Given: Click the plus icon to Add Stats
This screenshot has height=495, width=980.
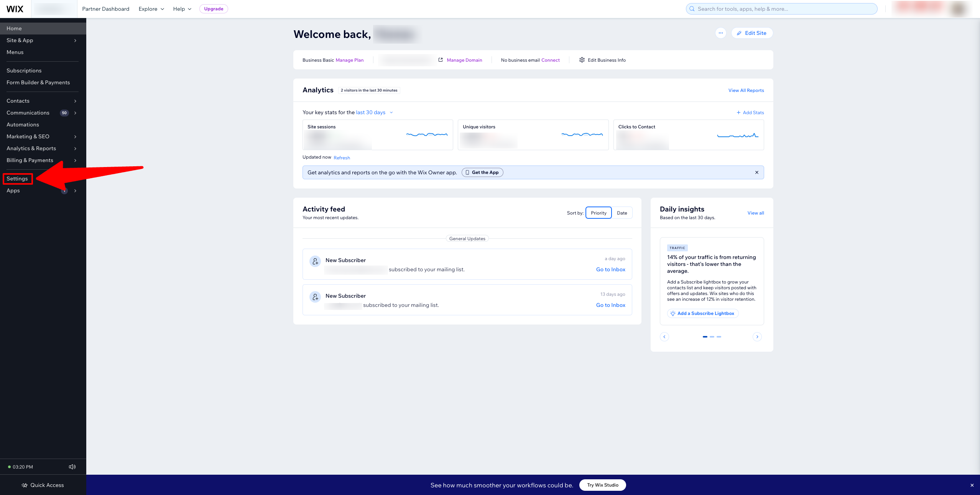Looking at the screenshot, I should pos(738,112).
